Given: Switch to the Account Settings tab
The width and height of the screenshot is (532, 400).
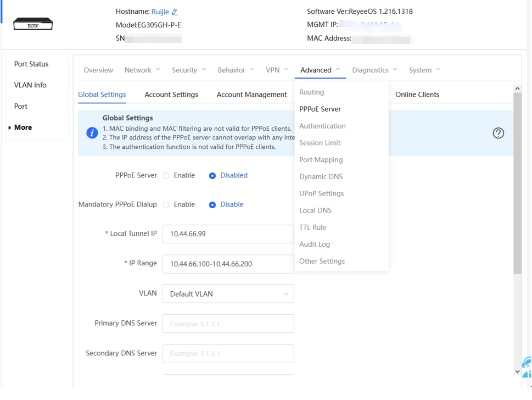Looking at the screenshot, I should [171, 95].
